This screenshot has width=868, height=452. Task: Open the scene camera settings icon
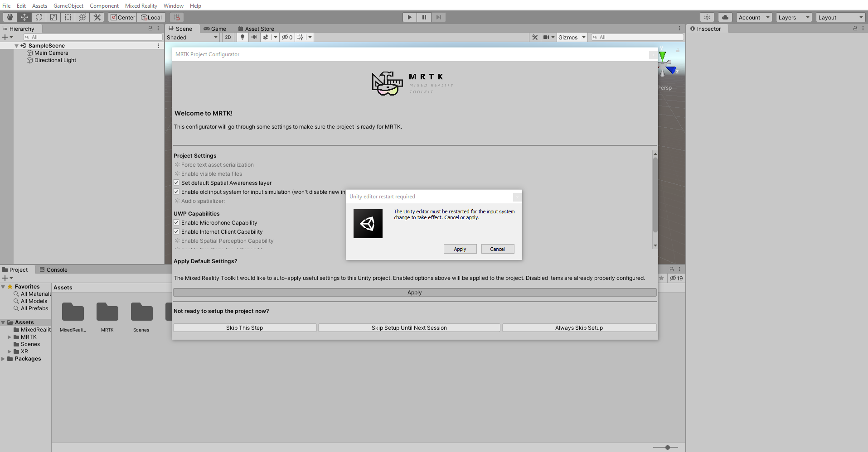(546, 37)
